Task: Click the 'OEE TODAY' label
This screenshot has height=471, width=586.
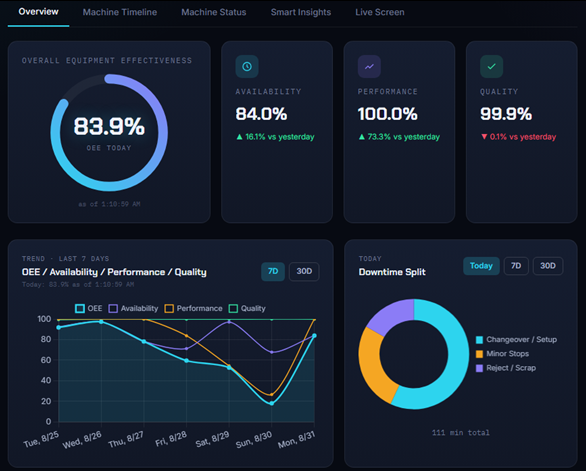Action: click(109, 148)
